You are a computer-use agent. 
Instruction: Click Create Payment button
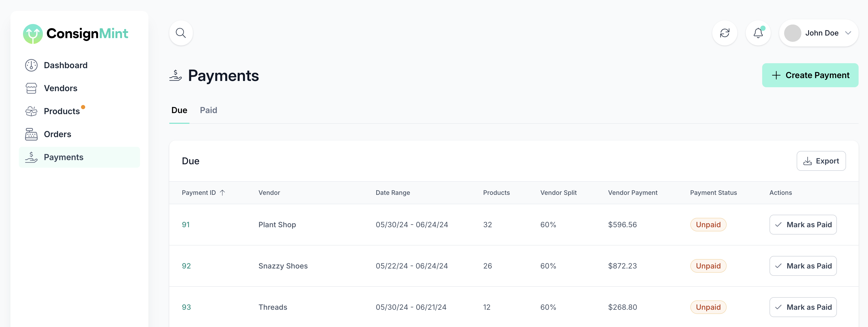(810, 75)
